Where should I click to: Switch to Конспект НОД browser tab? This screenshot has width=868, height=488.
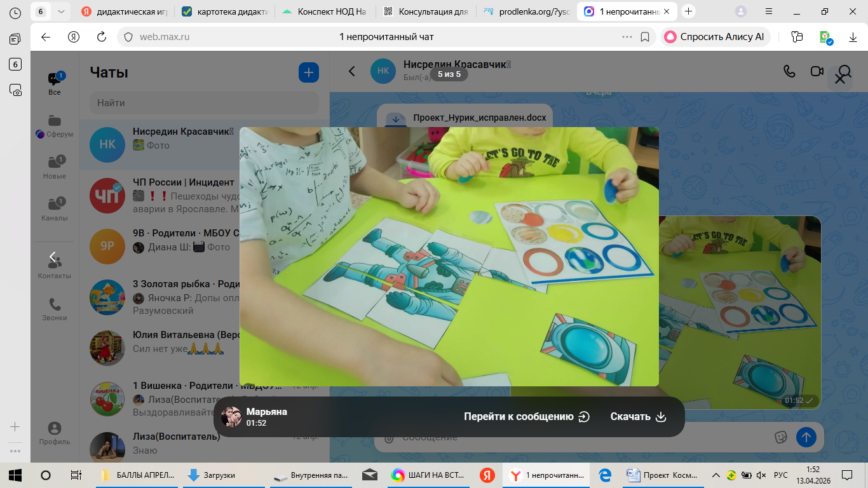pos(325,11)
